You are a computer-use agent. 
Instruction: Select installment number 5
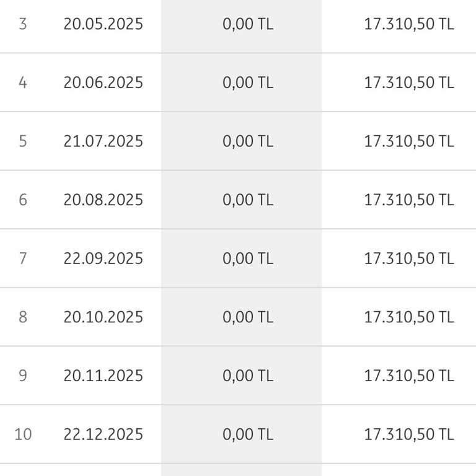[23, 141]
